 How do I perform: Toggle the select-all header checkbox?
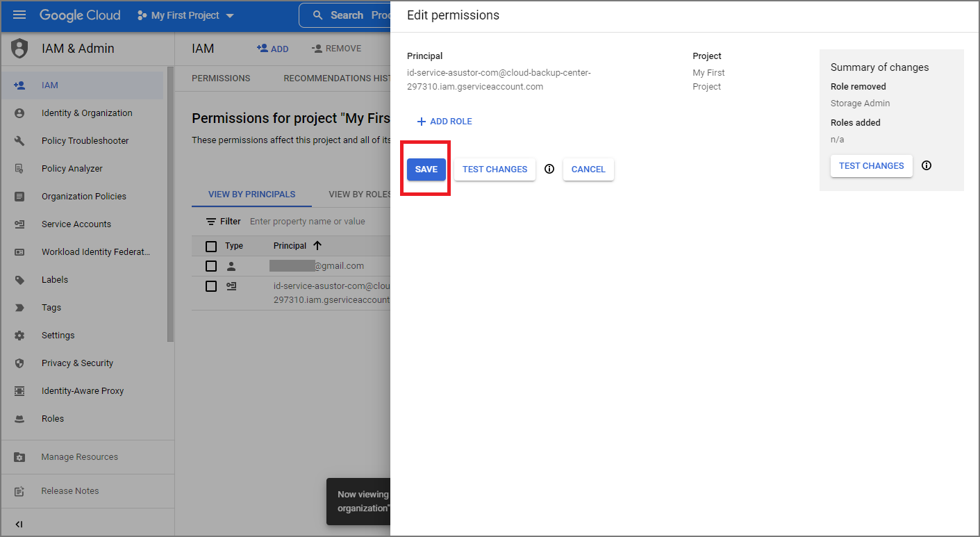coord(211,246)
